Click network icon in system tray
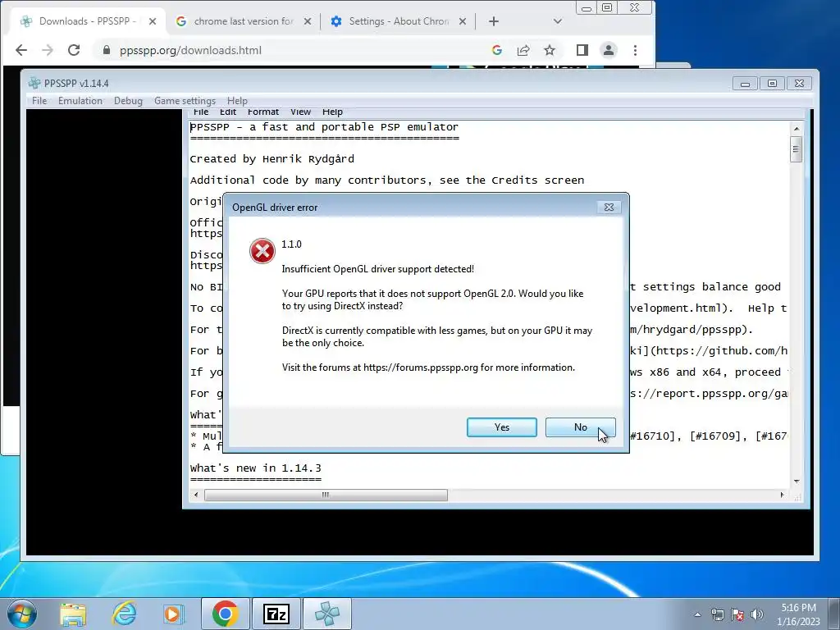This screenshot has height=630, width=840. [x=717, y=614]
